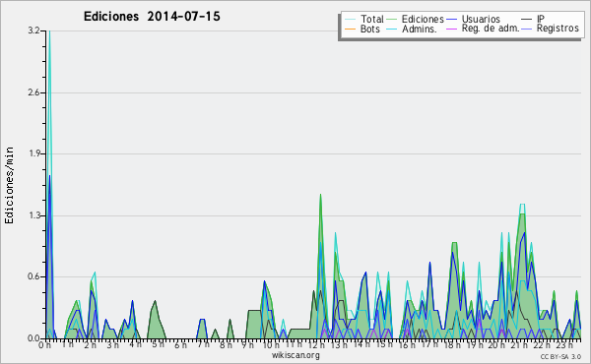Select the 'Admins.' legend entry
Image resolution: width=591 pixels, height=364 pixels.
(x=420, y=29)
